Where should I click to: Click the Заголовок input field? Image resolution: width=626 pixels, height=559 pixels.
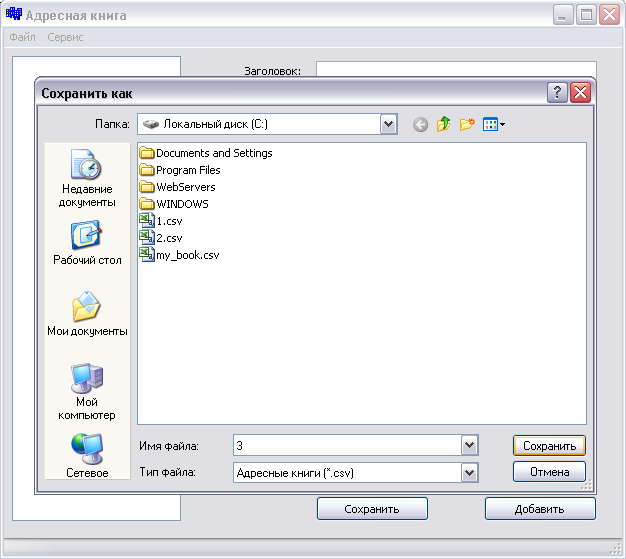pyautogui.click(x=456, y=69)
